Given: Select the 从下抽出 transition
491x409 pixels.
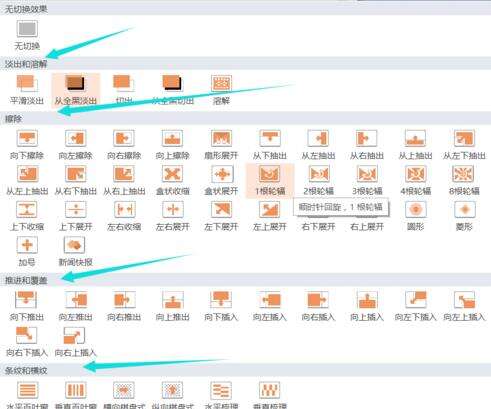Looking at the screenshot, I should point(270,145).
